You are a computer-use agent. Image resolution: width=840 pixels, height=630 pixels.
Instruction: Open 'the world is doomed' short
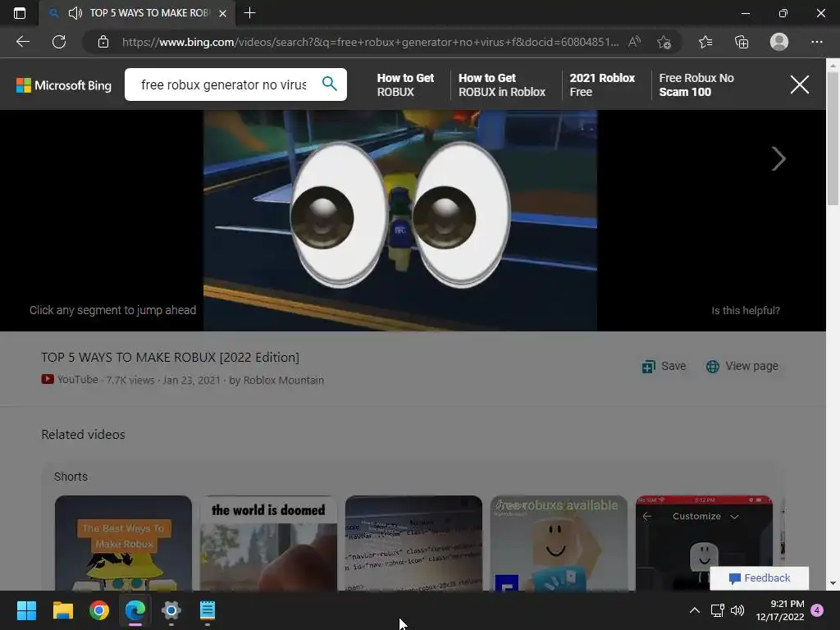point(268,543)
